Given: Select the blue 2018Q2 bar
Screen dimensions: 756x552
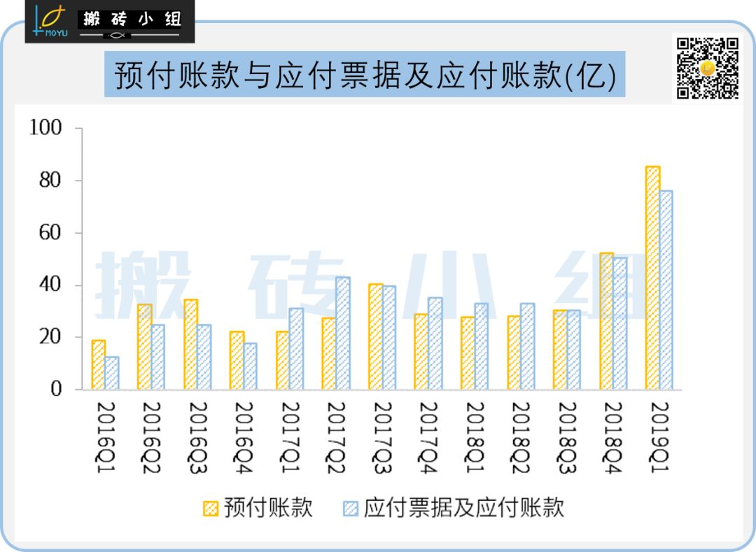Looking at the screenshot, I should (528, 346).
